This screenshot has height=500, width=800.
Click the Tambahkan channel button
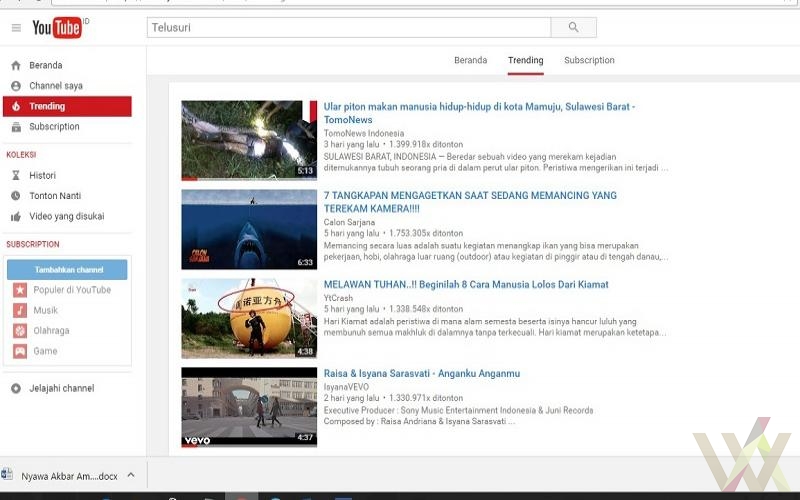point(67,269)
